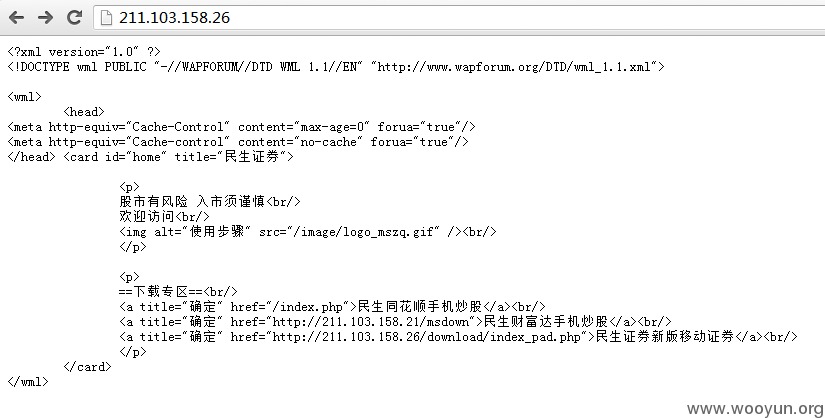The width and height of the screenshot is (825, 418).
Task: Click the forward navigation arrow
Action: (x=45, y=17)
